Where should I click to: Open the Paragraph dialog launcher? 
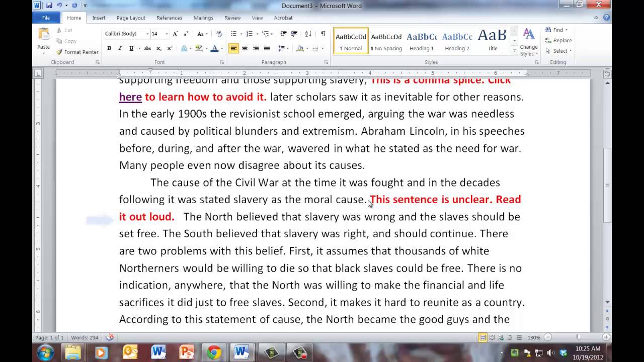click(x=326, y=62)
